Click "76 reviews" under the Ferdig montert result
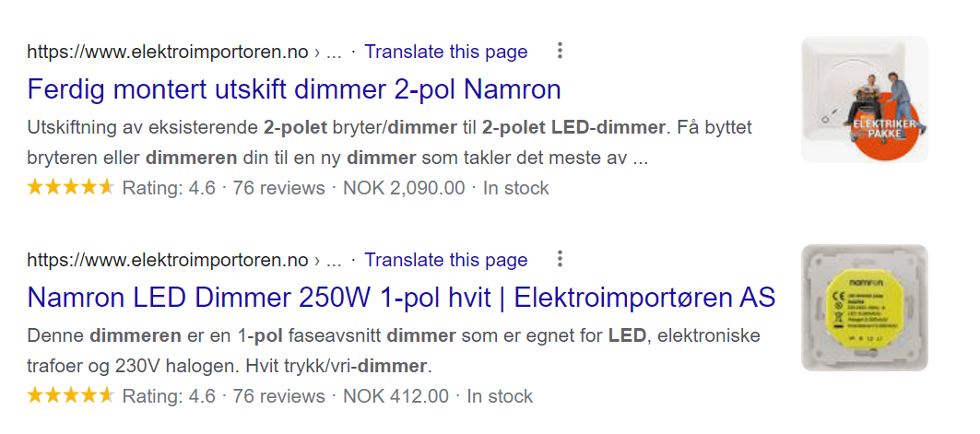This screenshot has height=434, width=980. click(x=278, y=188)
